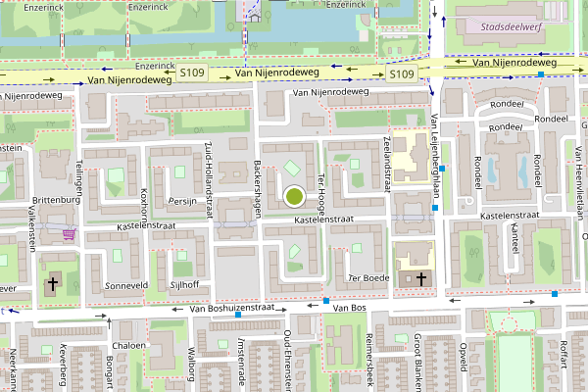Image resolution: width=588 pixels, height=392 pixels.
Task: Click the green circular location marker
Action: tap(294, 196)
